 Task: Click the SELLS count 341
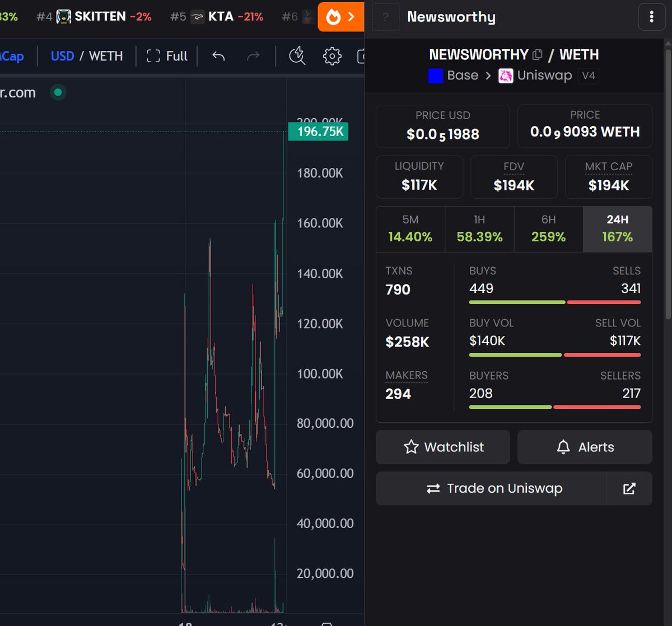pyautogui.click(x=631, y=288)
